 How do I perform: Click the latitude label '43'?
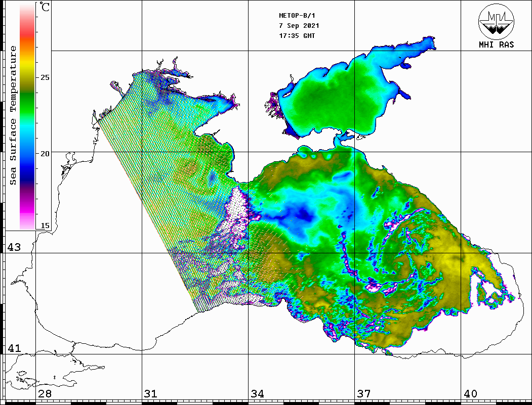pos(14,247)
